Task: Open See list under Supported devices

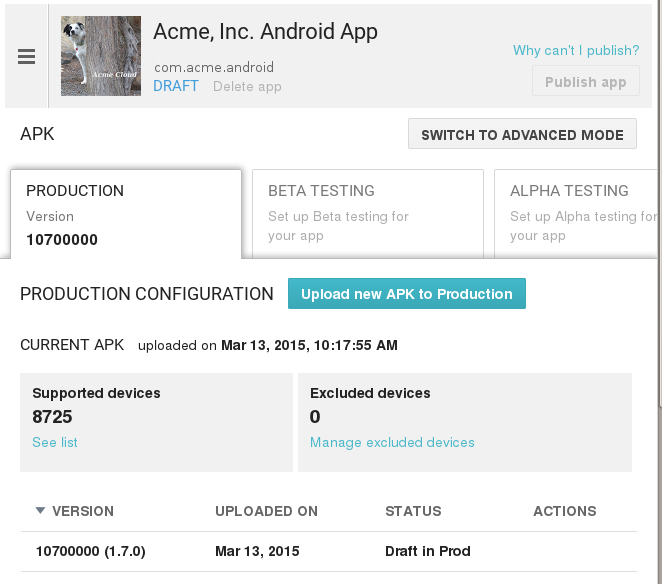Action: tap(55, 443)
